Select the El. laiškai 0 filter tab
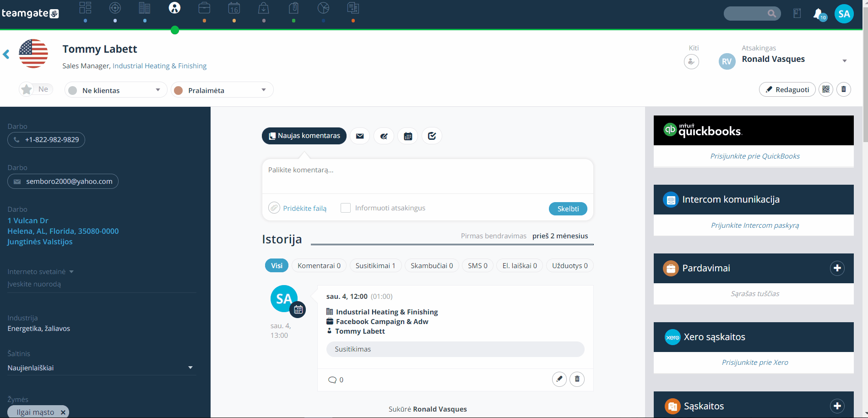 pos(520,266)
